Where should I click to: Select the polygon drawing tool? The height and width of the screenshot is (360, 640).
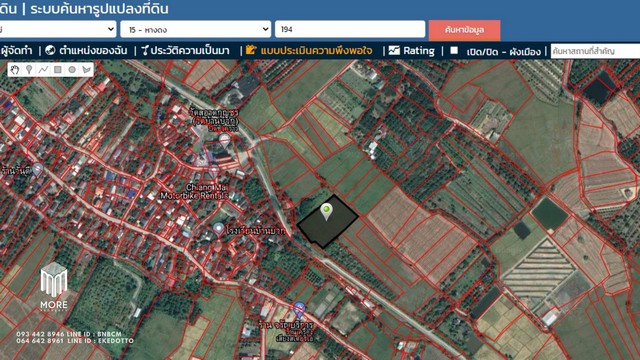86,70
